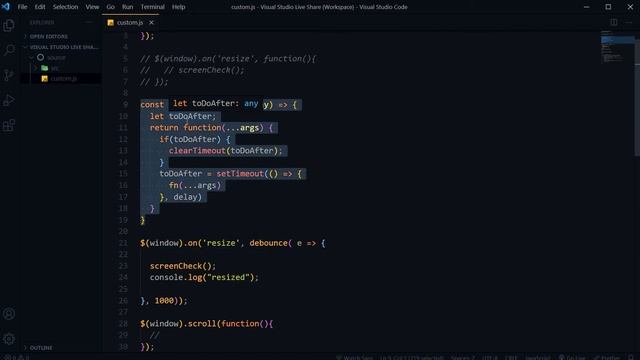640x360 pixels.
Task: Open the Explorer view in activity bar
Action: click(x=9, y=26)
